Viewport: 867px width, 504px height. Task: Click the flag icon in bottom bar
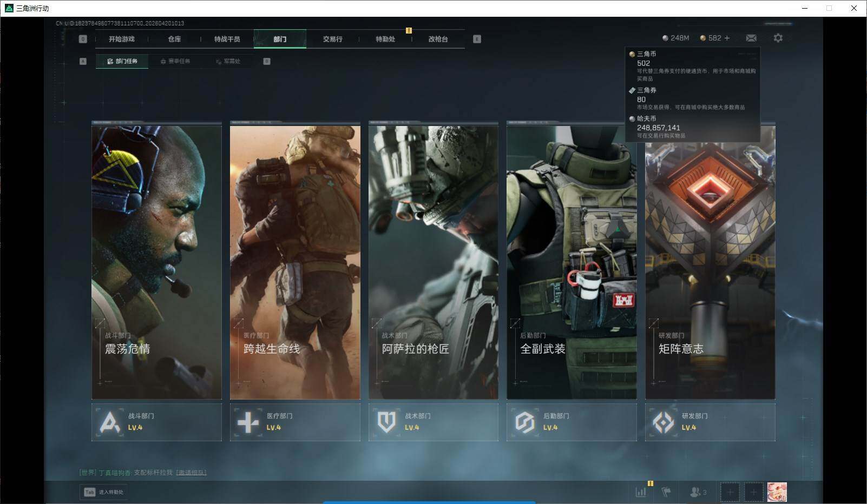pyautogui.click(x=666, y=492)
